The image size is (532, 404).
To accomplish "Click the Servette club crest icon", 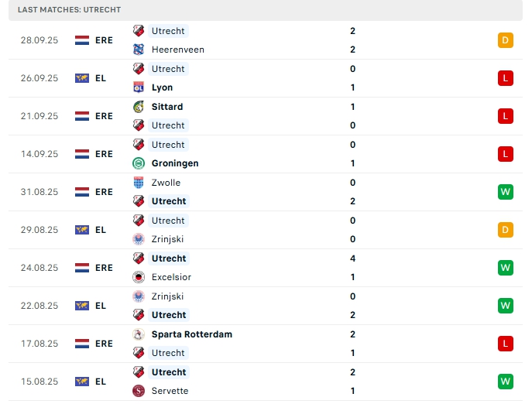I will click(139, 391).
